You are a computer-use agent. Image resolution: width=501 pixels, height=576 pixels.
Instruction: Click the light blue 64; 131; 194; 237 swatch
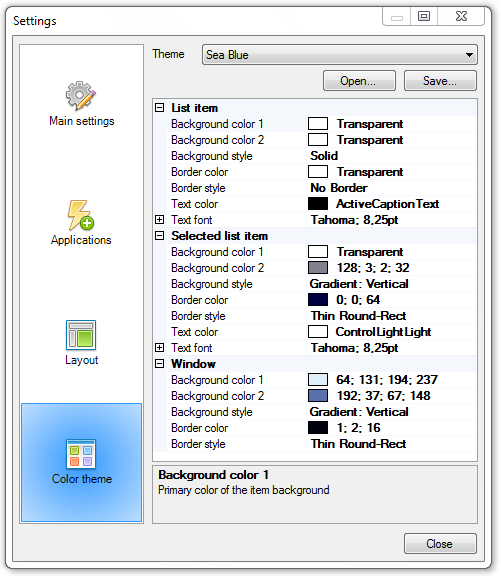tap(318, 379)
